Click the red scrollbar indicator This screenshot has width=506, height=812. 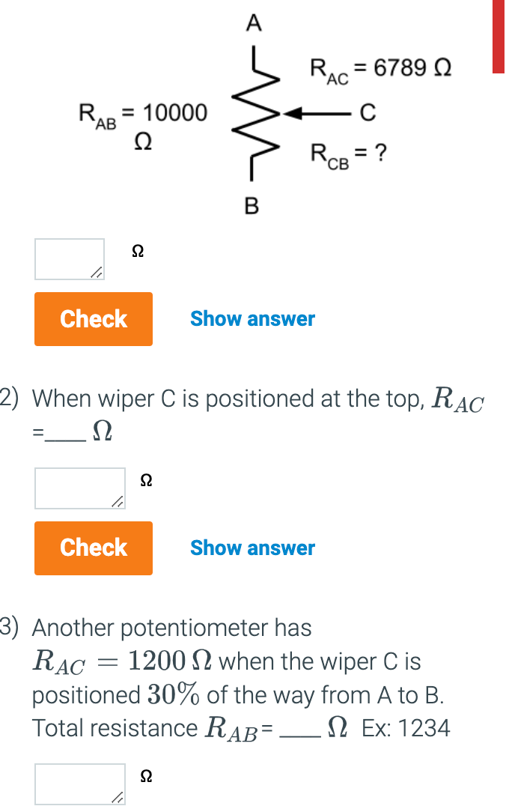tap(499, 37)
